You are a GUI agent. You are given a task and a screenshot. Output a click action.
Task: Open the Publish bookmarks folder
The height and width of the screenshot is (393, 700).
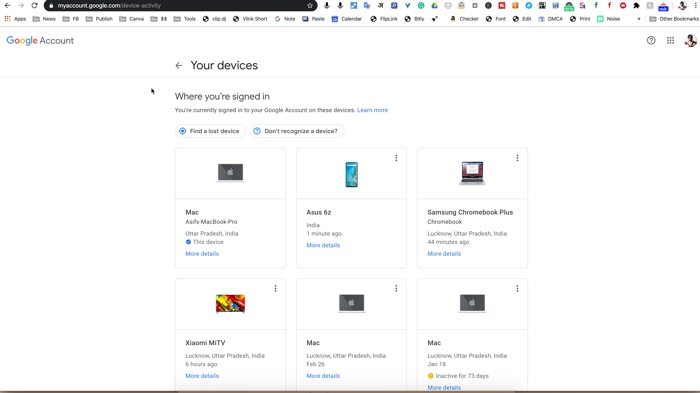[99, 19]
